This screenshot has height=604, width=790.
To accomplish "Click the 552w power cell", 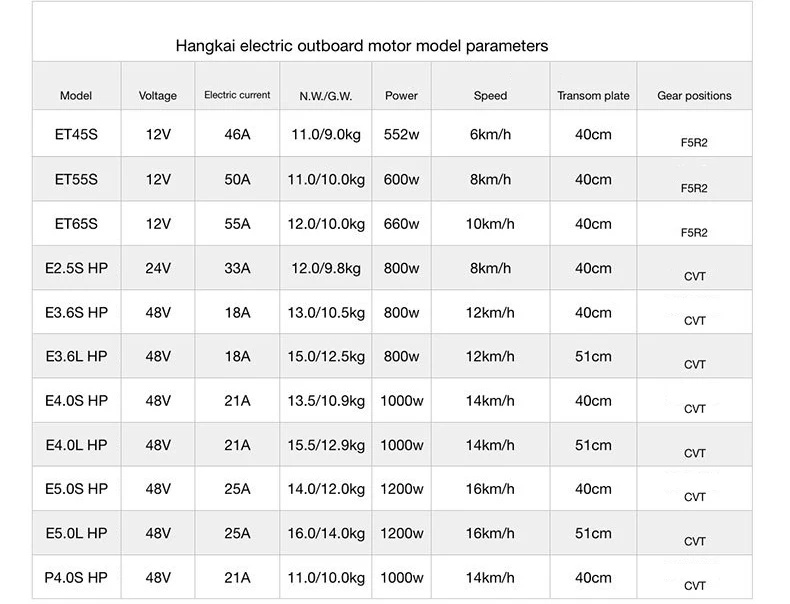I will (x=401, y=135).
